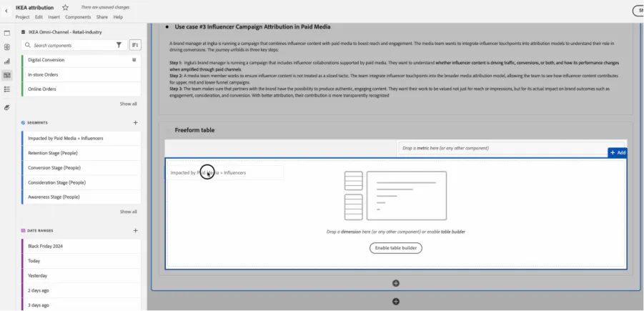Add a new date range with plus icon
The width and height of the screenshot is (644, 311).
136,231
